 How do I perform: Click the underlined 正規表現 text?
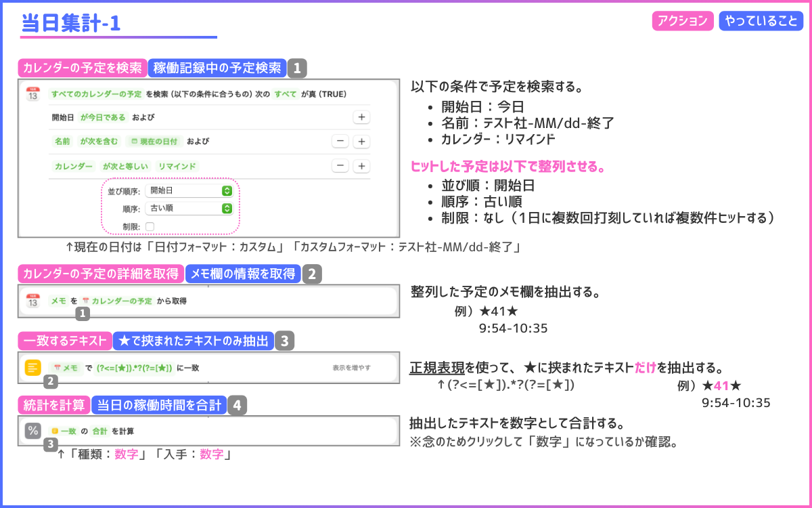436,368
